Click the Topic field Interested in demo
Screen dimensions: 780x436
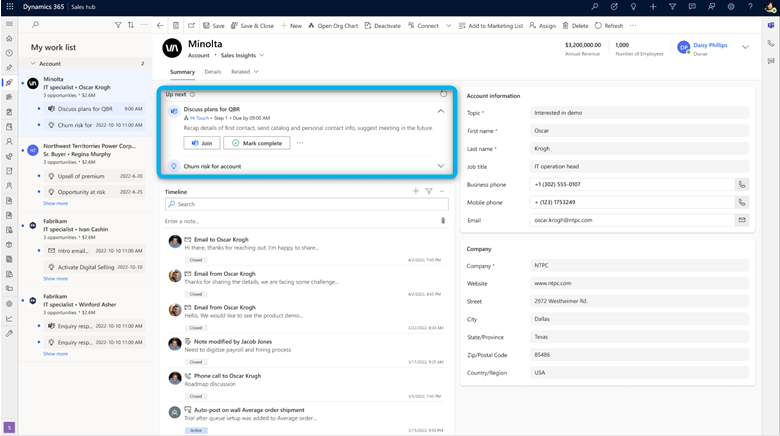pyautogui.click(x=639, y=113)
